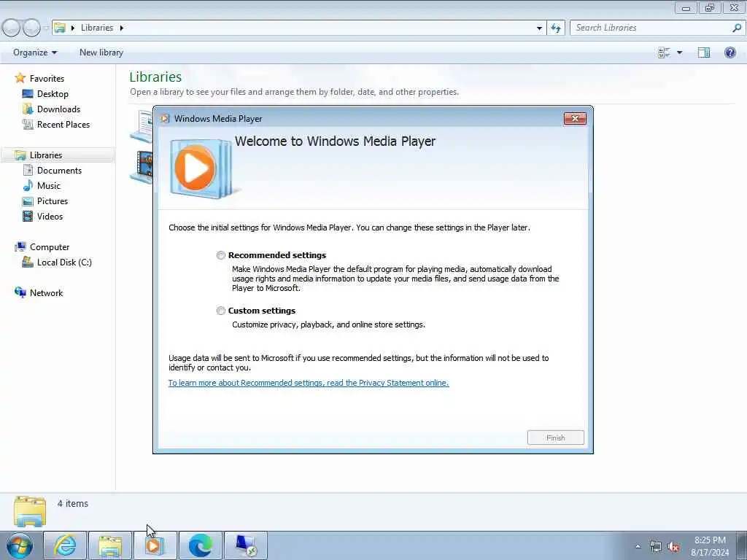Viewport: 747px width, 560px height.
Task: Click the large Media Player play logo
Action: [x=201, y=168]
